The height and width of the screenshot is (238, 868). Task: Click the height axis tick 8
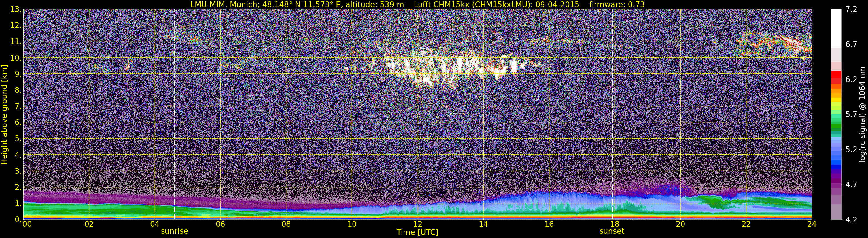18,90
